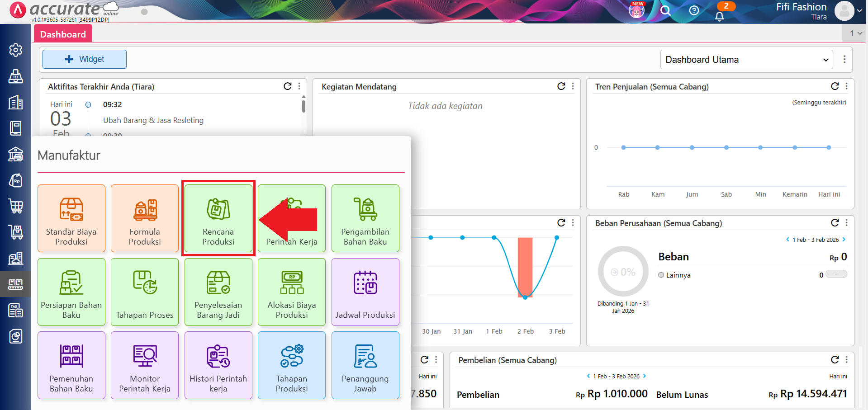This screenshot has width=868, height=410.
Task: Open the Dashboard Utama dropdown
Action: point(746,60)
